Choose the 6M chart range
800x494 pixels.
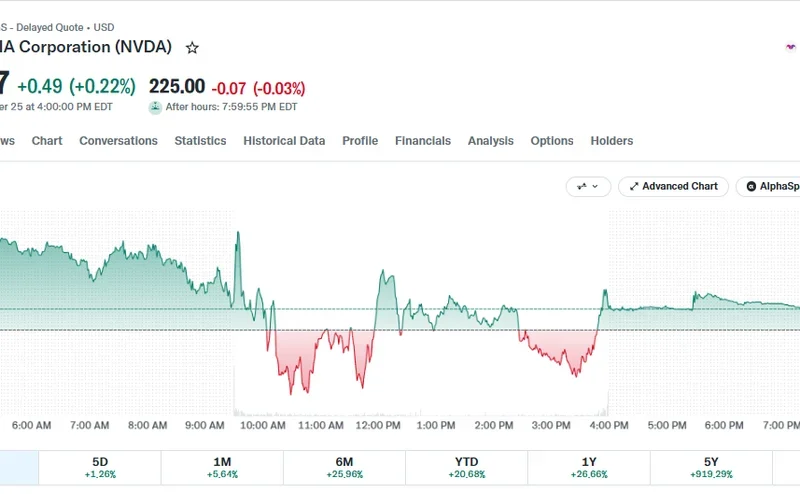[x=344, y=467]
